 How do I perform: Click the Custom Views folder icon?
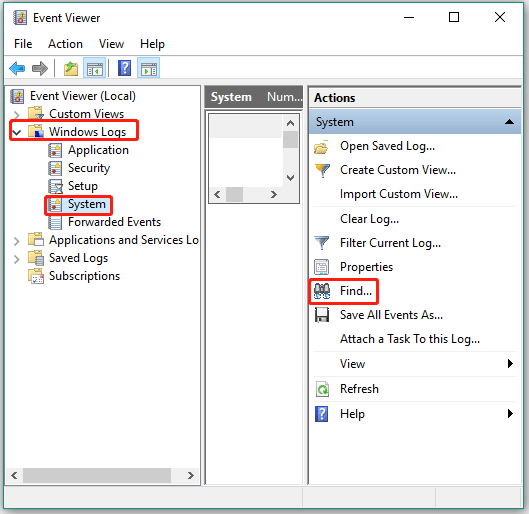click(x=36, y=113)
